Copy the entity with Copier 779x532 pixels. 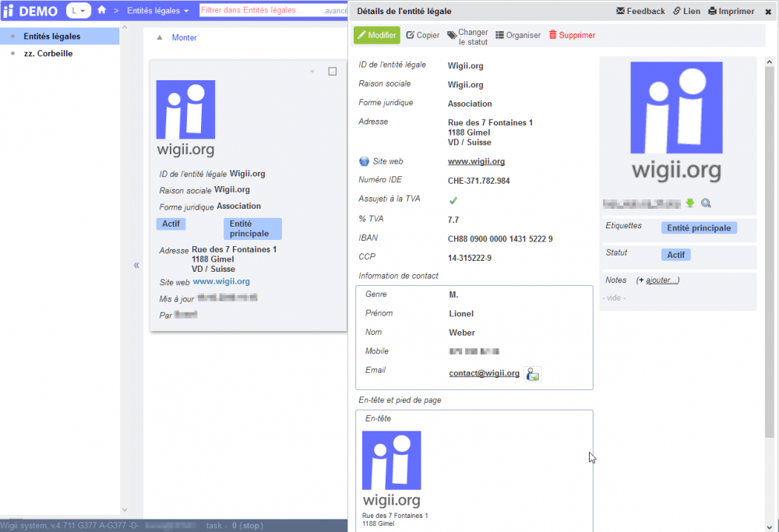423,35
